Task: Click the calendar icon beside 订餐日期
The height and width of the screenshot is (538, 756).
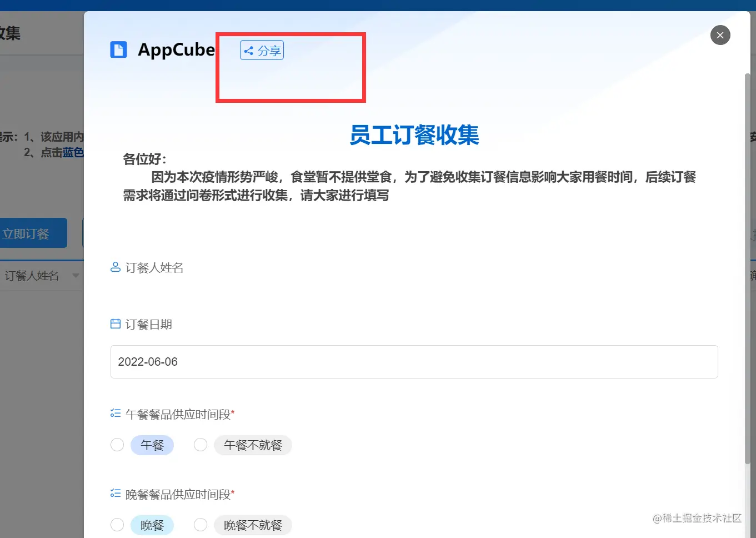Action: [116, 324]
